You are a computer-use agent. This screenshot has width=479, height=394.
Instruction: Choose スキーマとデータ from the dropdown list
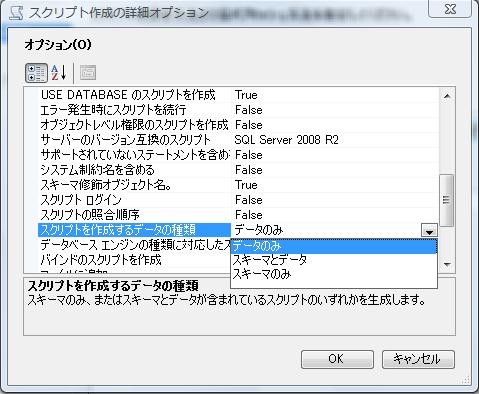pos(334,260)
